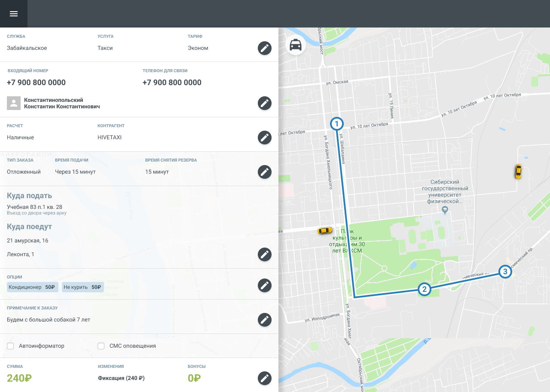This screenshot has height=392, width=550.
Task: Open the hamburger menu
Action: (14, 14)
